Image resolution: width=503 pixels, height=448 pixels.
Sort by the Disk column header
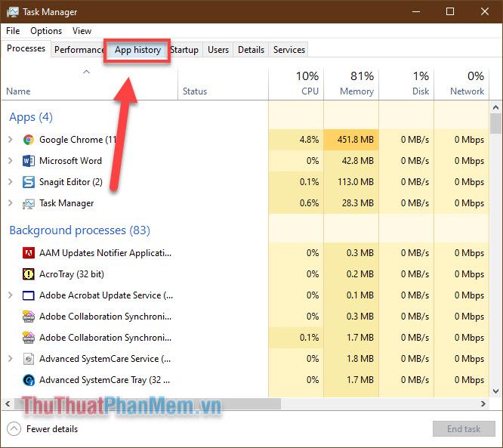[x=406, y=83]
